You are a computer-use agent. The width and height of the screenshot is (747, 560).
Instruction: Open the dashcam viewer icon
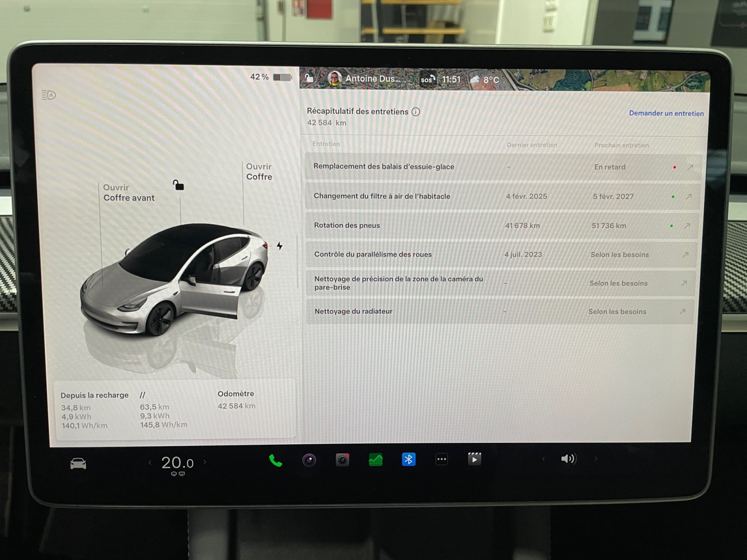coord(343,460)
